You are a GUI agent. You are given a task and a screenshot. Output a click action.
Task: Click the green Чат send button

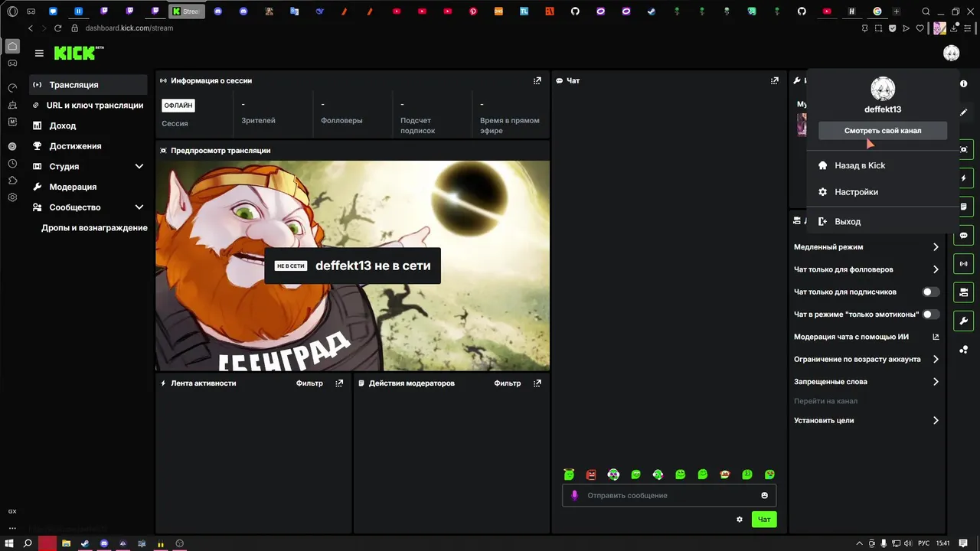[x=764, y=520]
